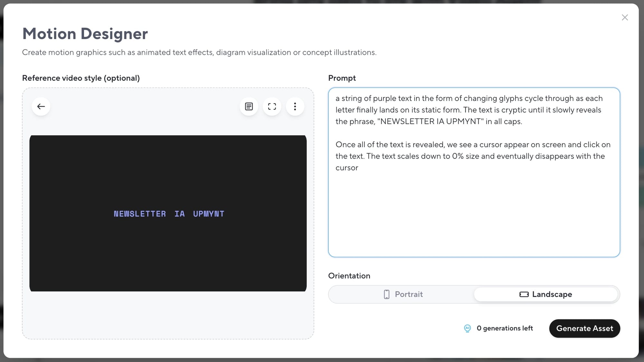Click the Prompt field label
Image resolution: width=644 pixels, height=362 pixels.
(342, 78)
